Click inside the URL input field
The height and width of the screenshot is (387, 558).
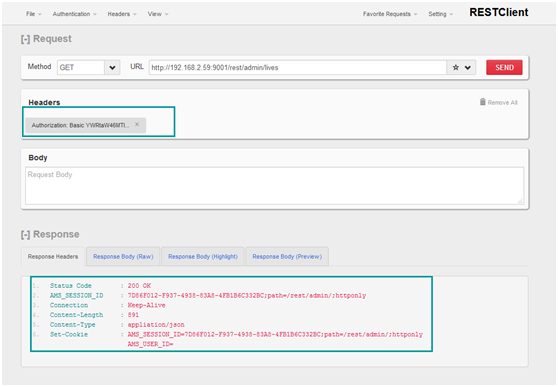298,67
